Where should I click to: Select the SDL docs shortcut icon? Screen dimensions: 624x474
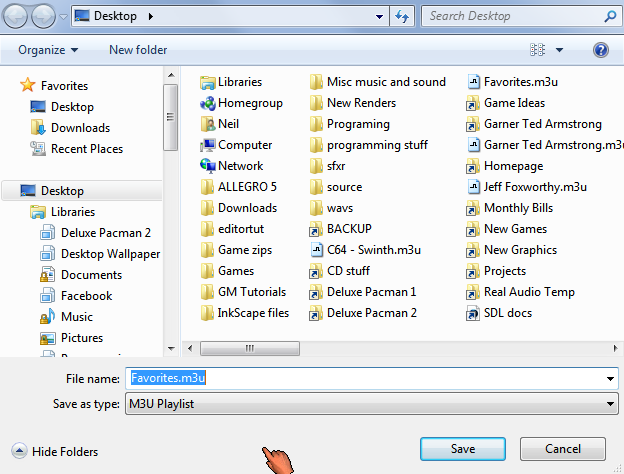(x=474, y=313)
